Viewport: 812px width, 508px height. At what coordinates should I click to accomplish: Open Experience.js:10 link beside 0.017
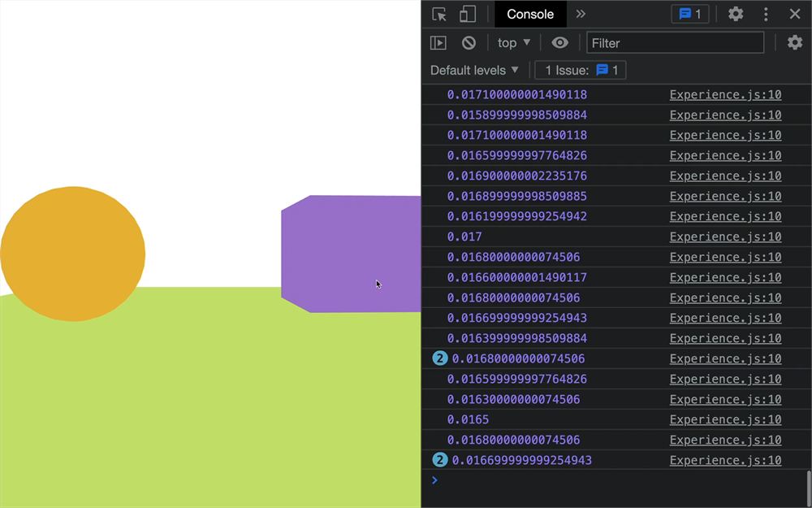[725, 237]
